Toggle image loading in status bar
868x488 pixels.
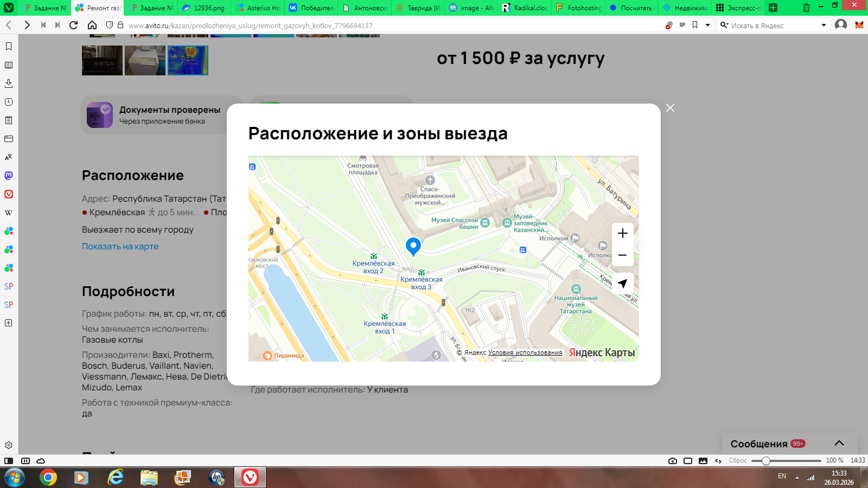tap(703, 461)
